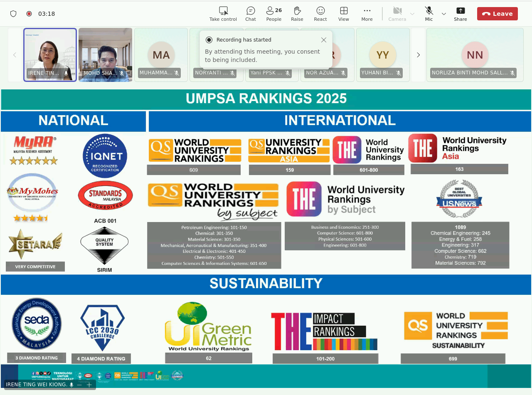
Task: Open the React emoji menu
Action: (x=320, y=14)
